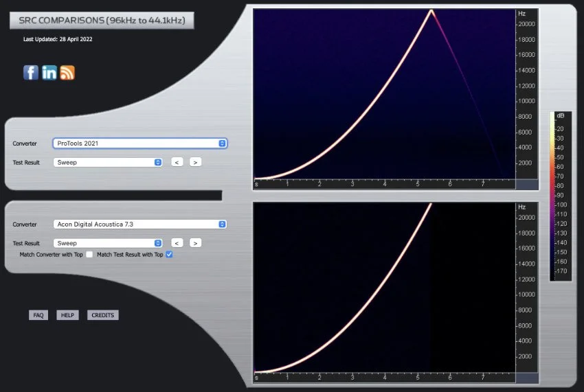584x392 pixels.
Task: Open bottom Converter dropdown showing Acon Digital Acoustica
Action: [x=140, y=224]
